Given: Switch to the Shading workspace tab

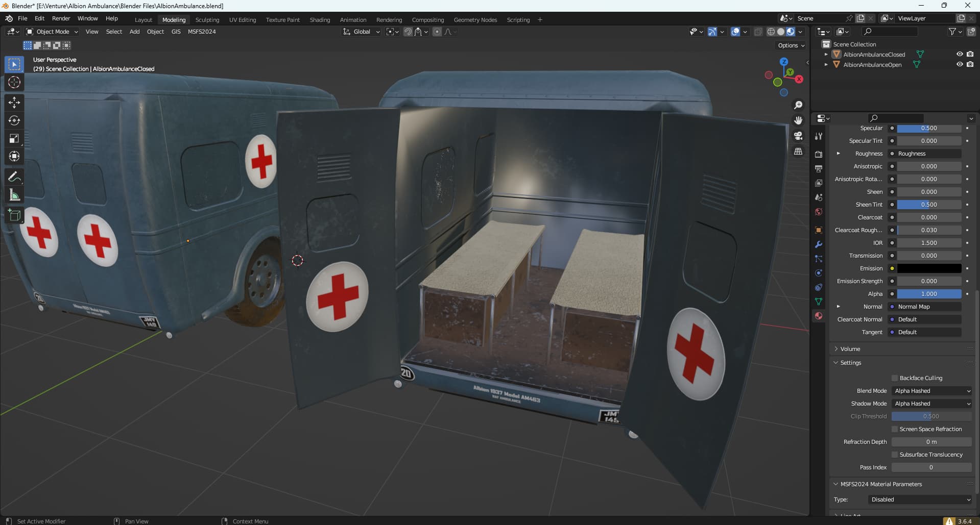Looking at the screenshot, I should tap(320, 20).
